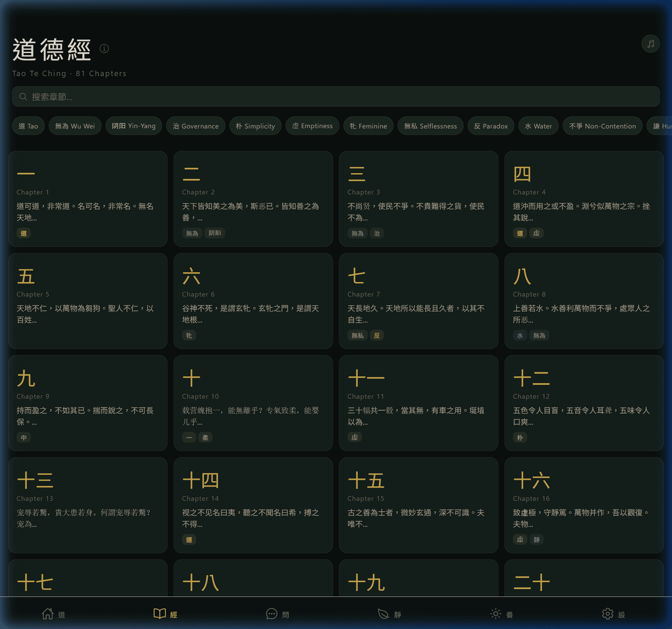The width and height of the screenshot is (672, 629).
Task: Toggle the 朴 Simplicity filter chip
Action: (255, 126)
